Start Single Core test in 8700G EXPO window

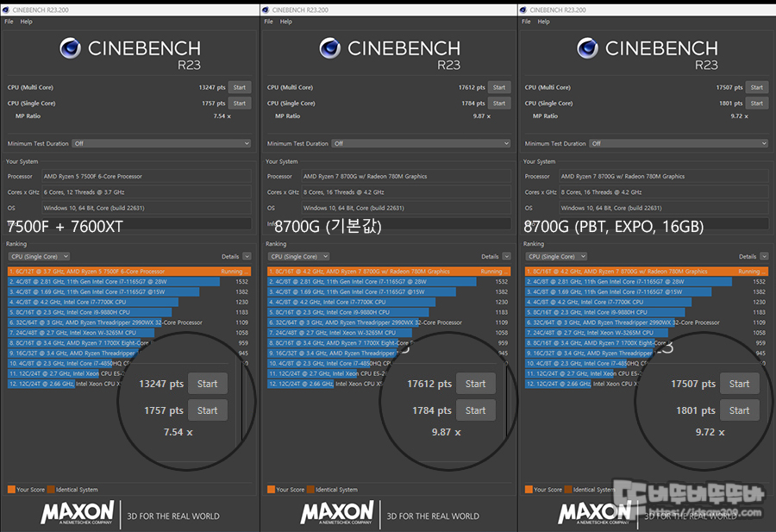pos(757,103)
